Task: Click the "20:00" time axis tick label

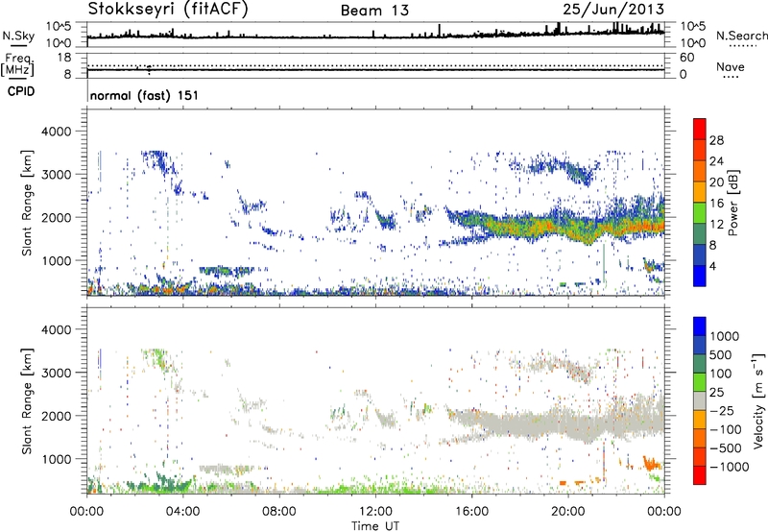Action: 568,512
